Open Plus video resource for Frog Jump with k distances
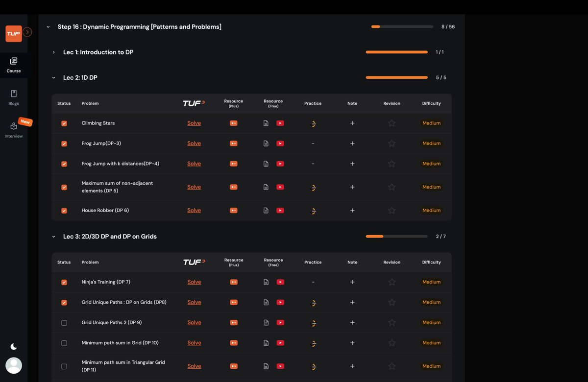The height and width of the screenshot is (382, 588). (x=234, y=164)
